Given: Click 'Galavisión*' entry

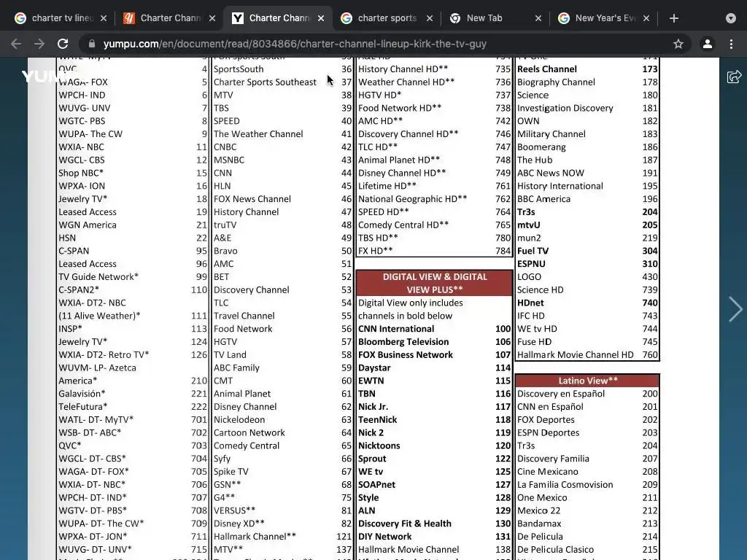Looking at the screenshot, I should pos(82,394).
